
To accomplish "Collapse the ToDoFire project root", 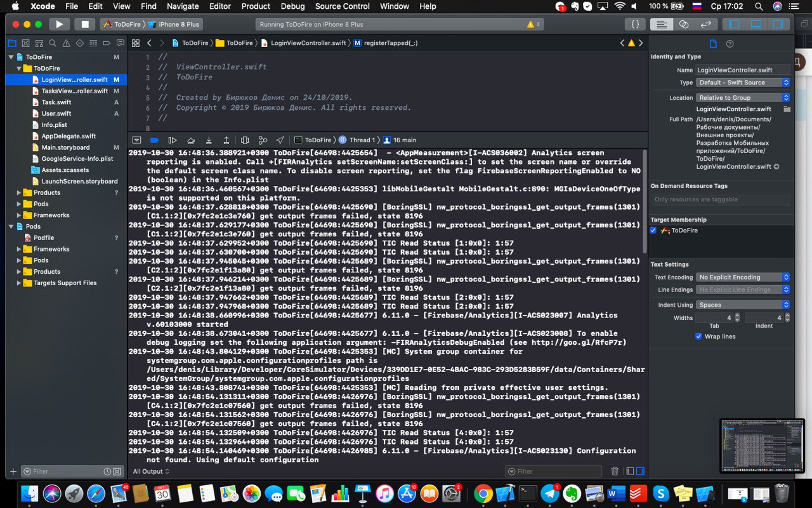I will point(11,57).
